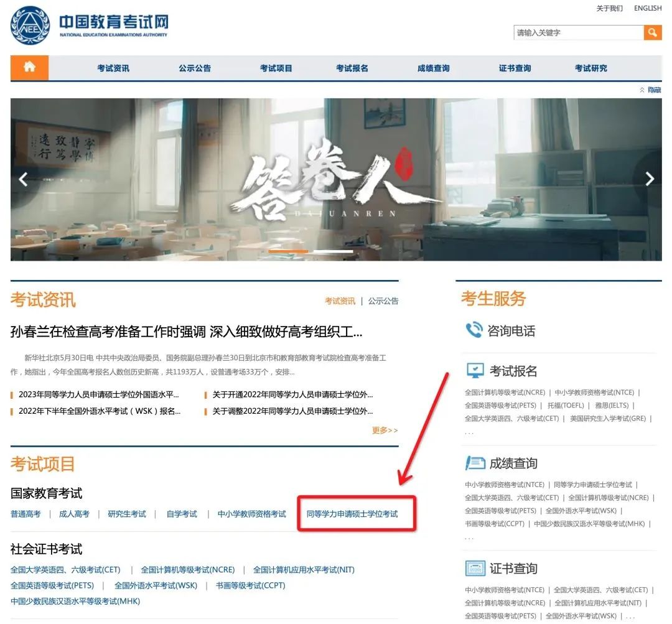The height and width of the screenshot is (624, 672).
Task: Open the 普通高考 link under 国家教育考试
Action: pyautogui.click(x=26, y=514)
